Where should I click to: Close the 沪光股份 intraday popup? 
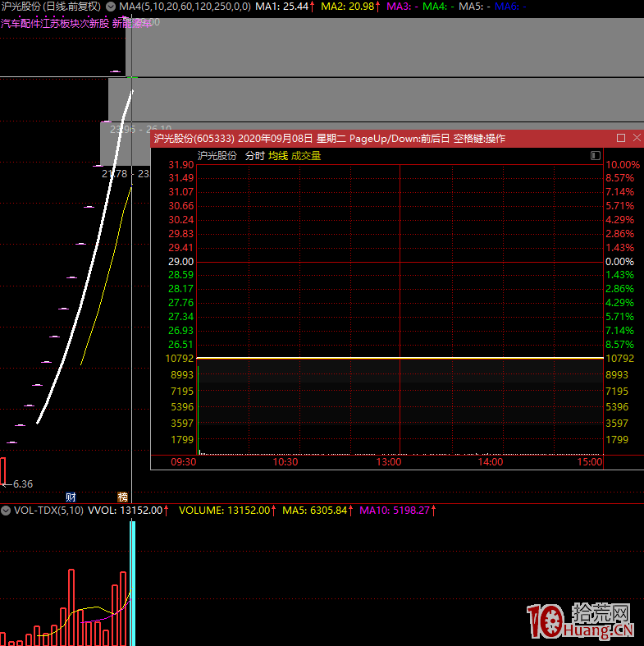point(635,138)
